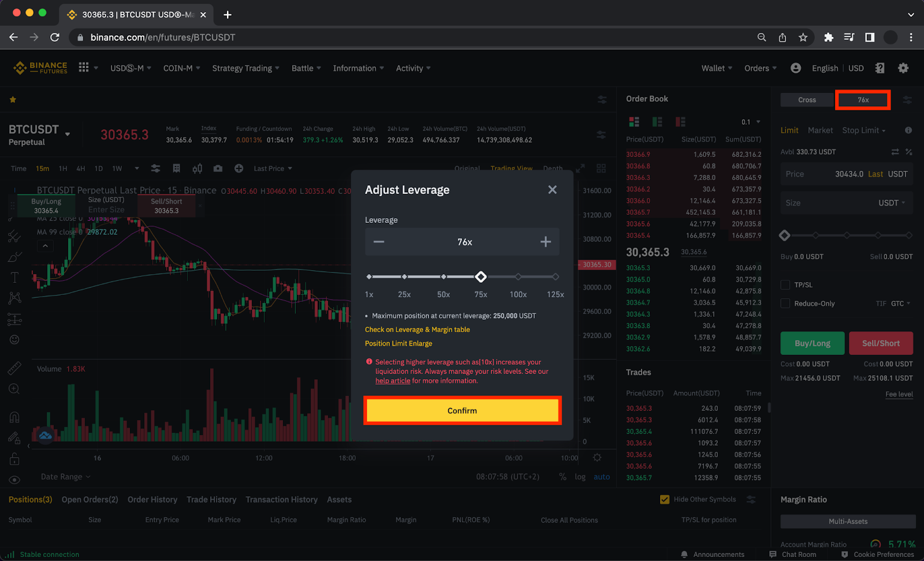Enable the Reduce-Only checkbox

tap(785, 304)
